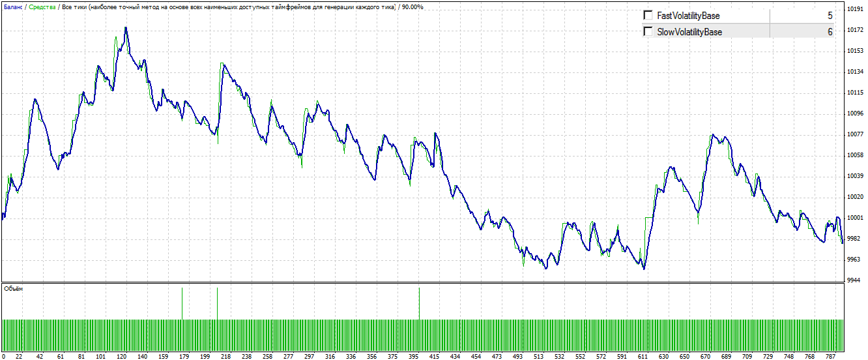The height and width of the screenshot is (360, 868).
Task: Click trade number 120 on bottom axis
Action: (122, 356)
